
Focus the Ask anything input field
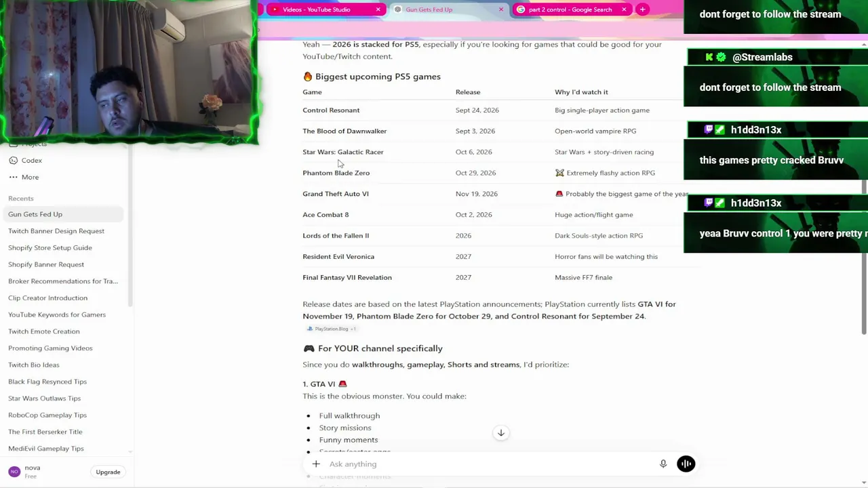tap(488, 464)
